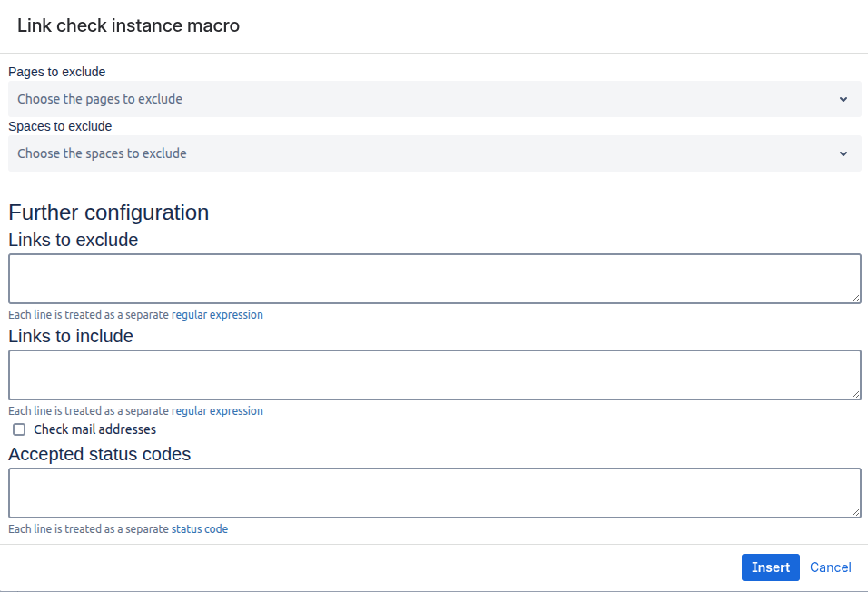The height and width of the screenshot is (592, 868).
Task: Open the Spaces to exclude dropdown
Action: pos(427,153)
